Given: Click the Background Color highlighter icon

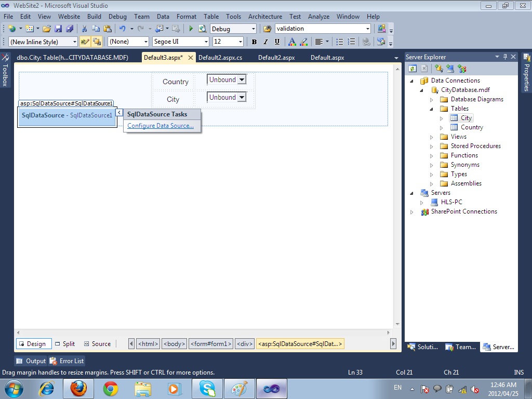Looking at the screenshot, I should [304, 42].
